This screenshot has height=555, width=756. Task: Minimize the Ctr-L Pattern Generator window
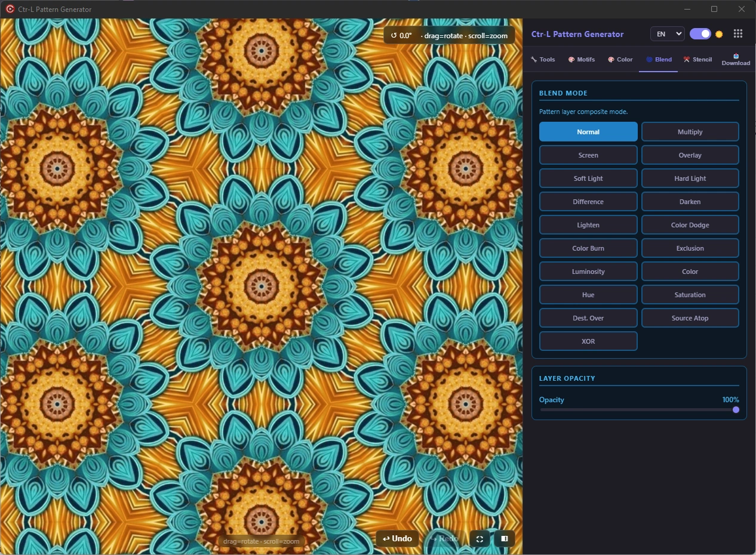click(x=687, y=9)
